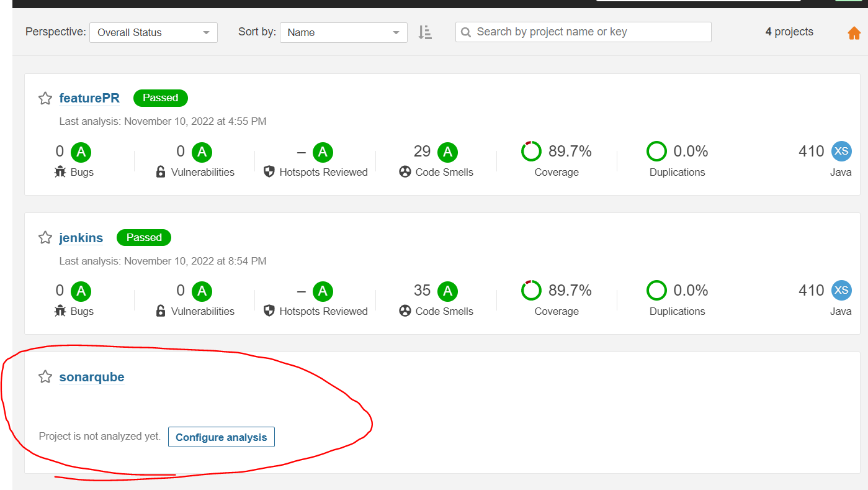868x490 pixels.
Task: Click the bug icon in featurePR
Action: 60,172
